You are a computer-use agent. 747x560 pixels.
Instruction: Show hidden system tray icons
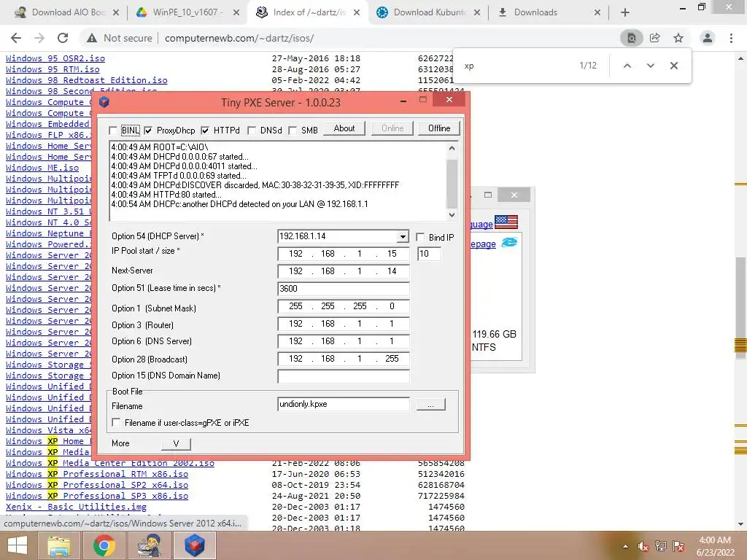coord(625,546)
